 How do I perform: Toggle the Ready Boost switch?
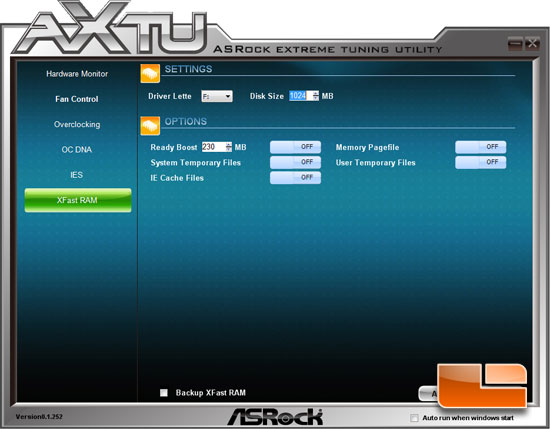pos(295,147)
